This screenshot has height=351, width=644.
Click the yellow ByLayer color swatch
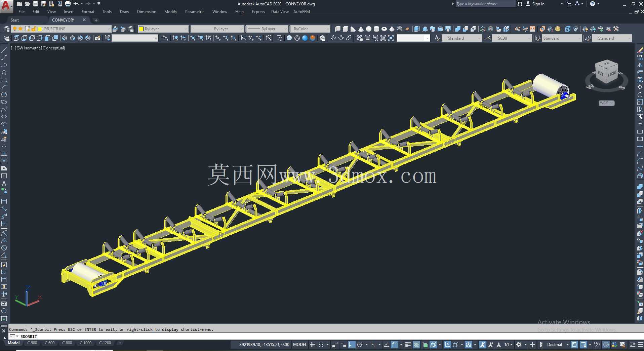pos(141,29)
